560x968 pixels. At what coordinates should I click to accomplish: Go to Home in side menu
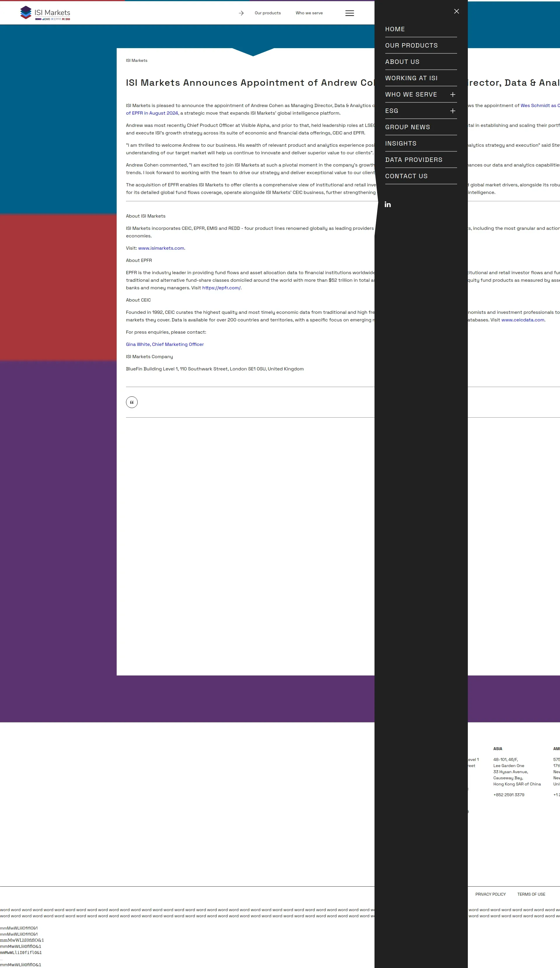click(x=395, y=29)
